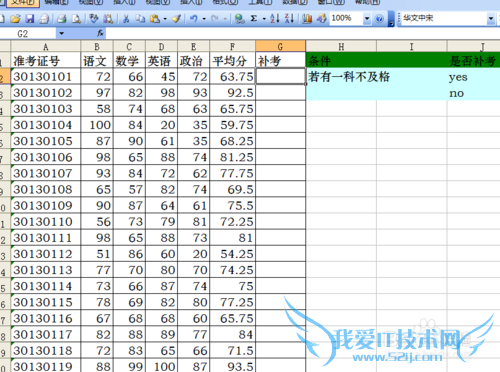Expand the font name dropdown arrow

(x=491, y=19)
